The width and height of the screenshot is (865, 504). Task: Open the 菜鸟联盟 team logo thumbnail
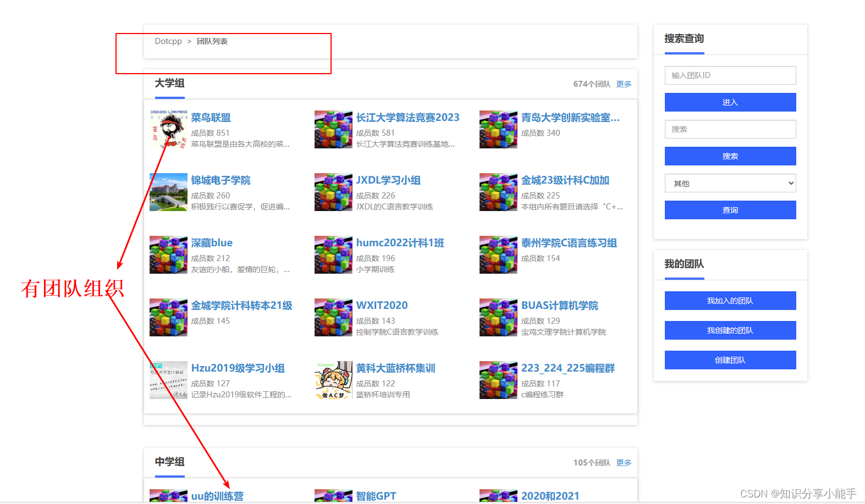(x=168, y=130)
